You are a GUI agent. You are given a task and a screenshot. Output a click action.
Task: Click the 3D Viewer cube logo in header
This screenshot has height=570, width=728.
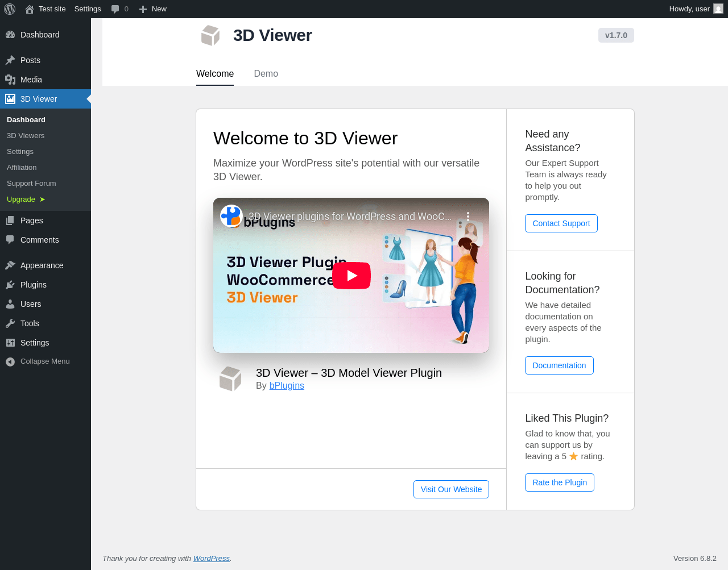(x=210, y=35)
